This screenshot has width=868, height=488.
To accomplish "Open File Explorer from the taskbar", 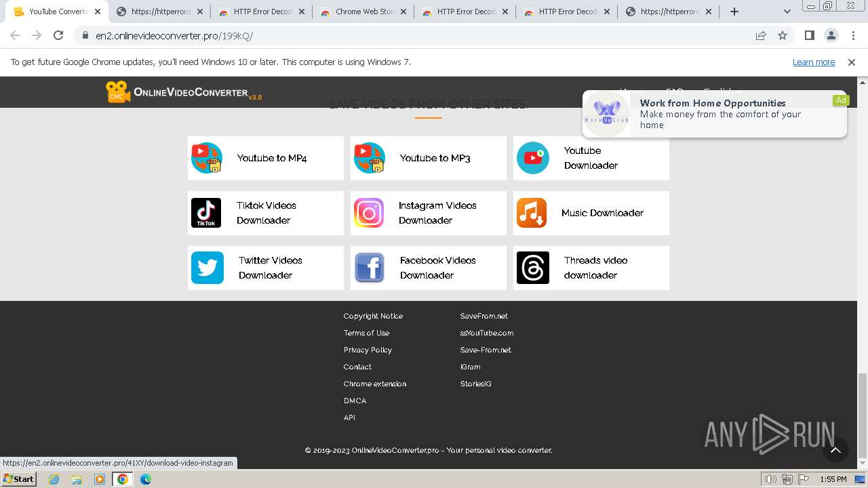I will (x=77, y=479).
